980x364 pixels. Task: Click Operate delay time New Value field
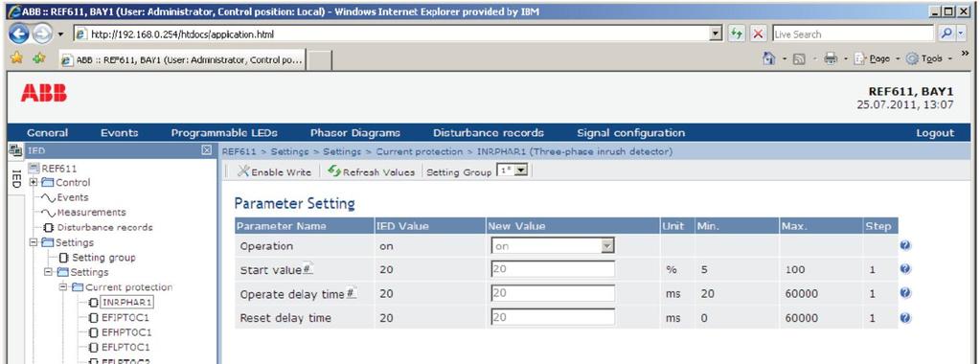[x=553, y=293]
